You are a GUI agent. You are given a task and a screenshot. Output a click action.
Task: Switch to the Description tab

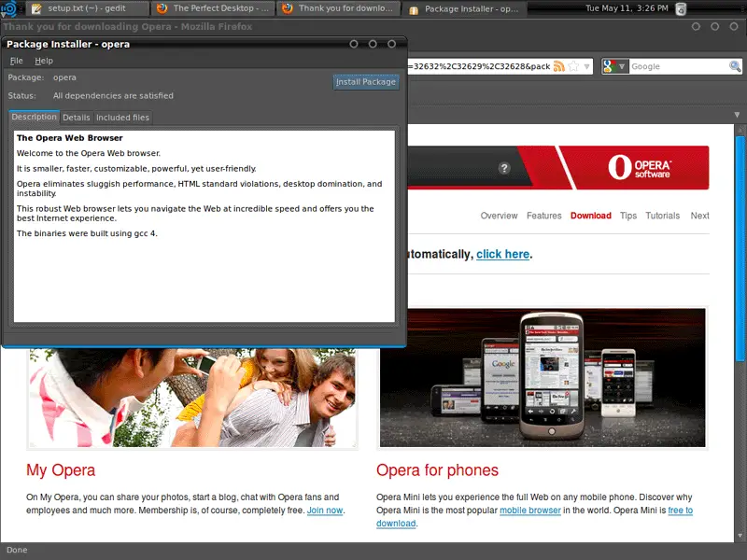click(35, 117)
